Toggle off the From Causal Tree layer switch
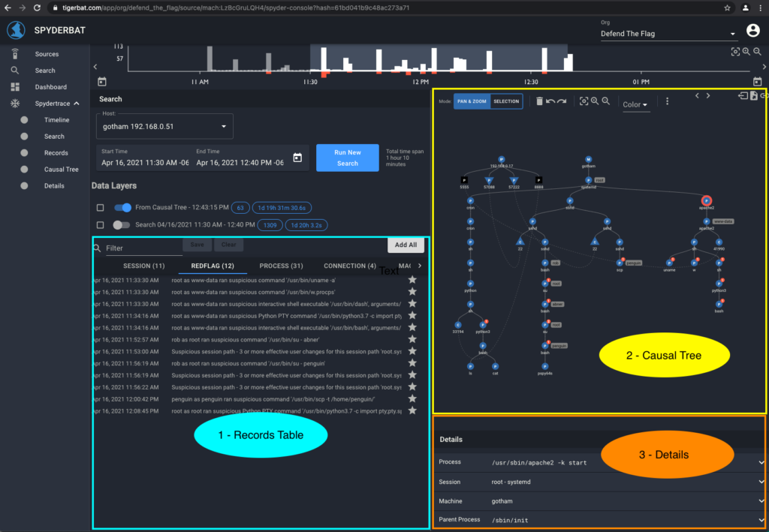The width and height of the screenshot is (769, 532). click(x=122, y=208)
